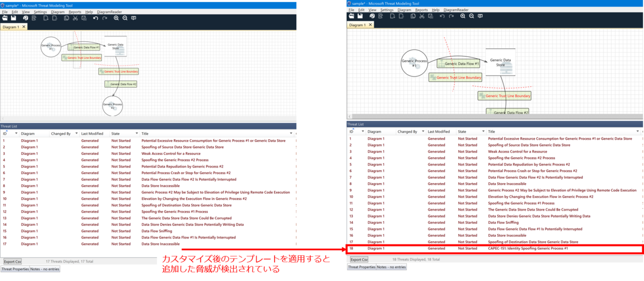
Task: Click the Redo arrow in left window toolbar
Action: tap(105, 18)
